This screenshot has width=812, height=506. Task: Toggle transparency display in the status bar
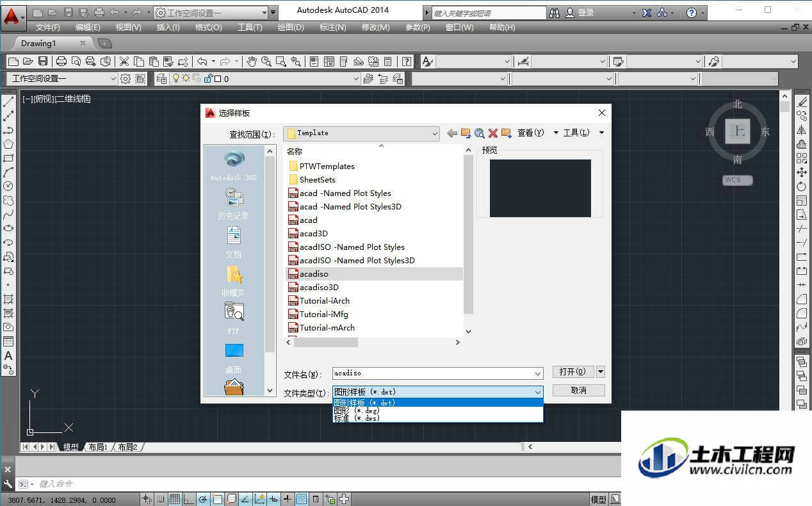tap(301, 500)
